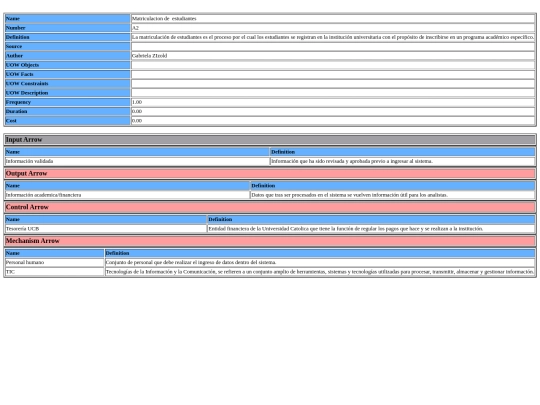This screenshot has height=405, width=540.
Task: Select the 'TIC' mechanism cell
Action: pos(54,272)
